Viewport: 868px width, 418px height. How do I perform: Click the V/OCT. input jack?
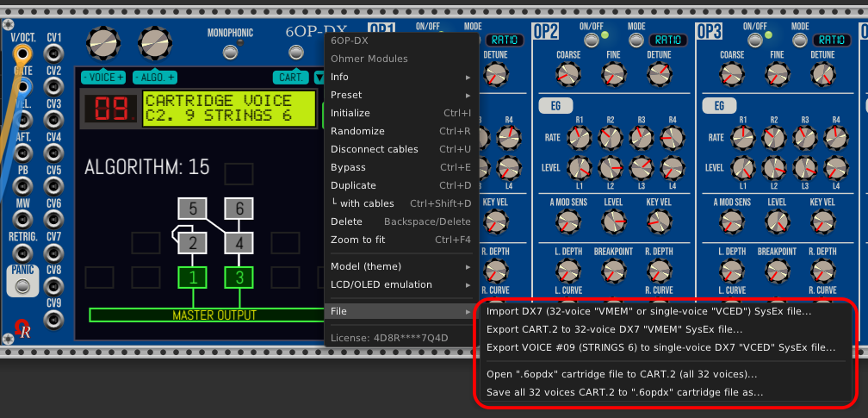click(22, 54)
